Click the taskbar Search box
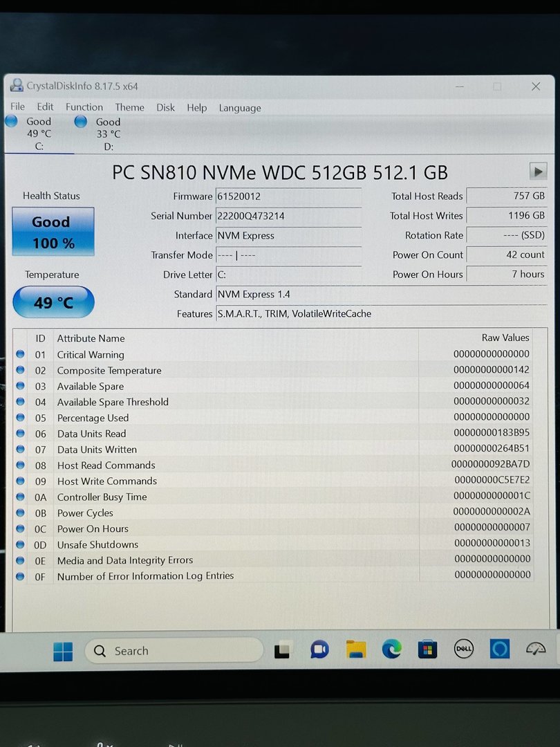The image size is (560, 747). [x=174, y=651]
